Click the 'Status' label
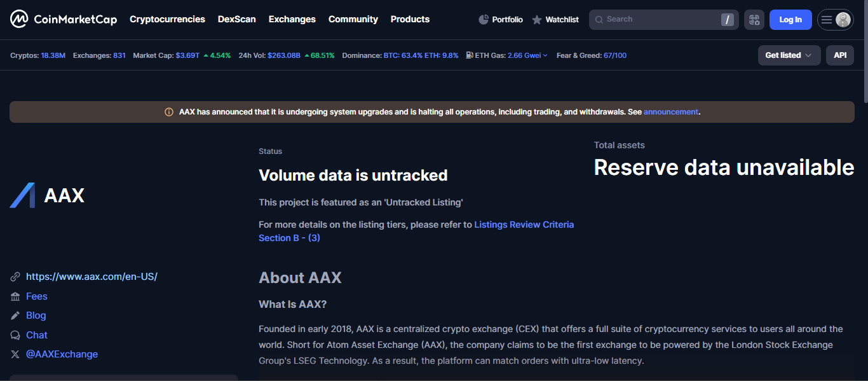 (x=271, y=151)
